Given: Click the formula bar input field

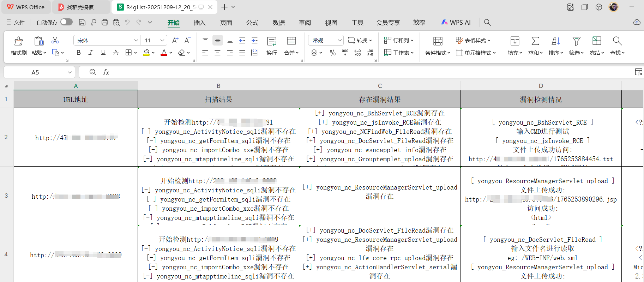Looking at the screenshot, I should tap(373, 72).
